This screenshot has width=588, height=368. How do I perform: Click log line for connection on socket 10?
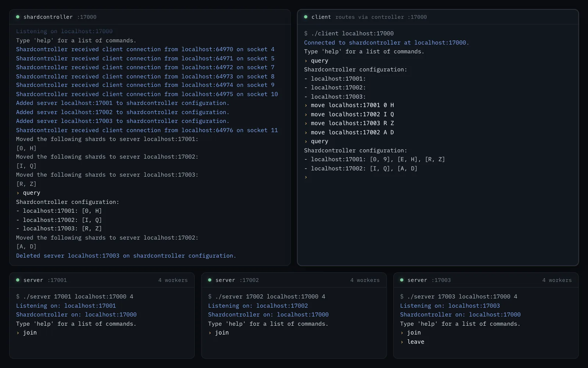pyautogui.click(x=147, y=94)
